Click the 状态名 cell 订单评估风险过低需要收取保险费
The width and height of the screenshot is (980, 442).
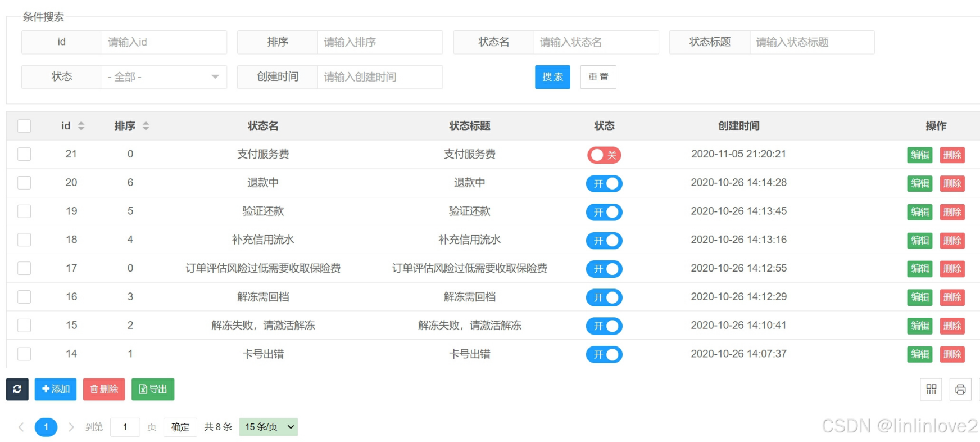pyautogui.click(x=263, y=268)
